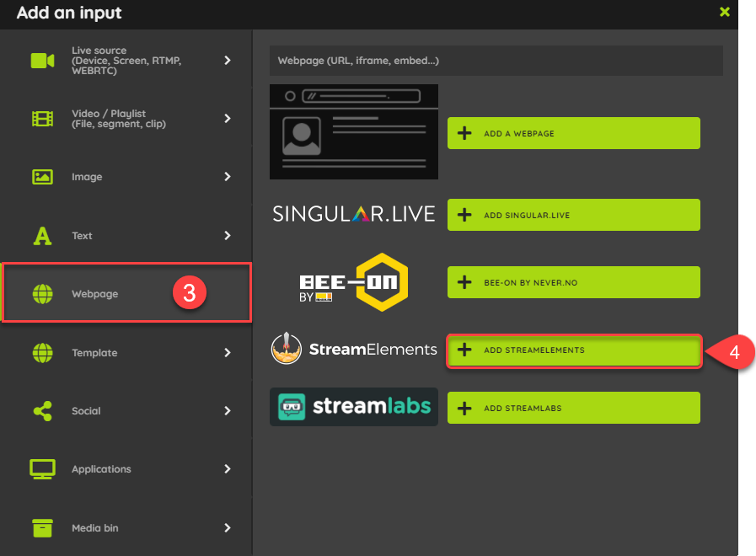Expand the Social chevron arrow

tap(228, 411)
